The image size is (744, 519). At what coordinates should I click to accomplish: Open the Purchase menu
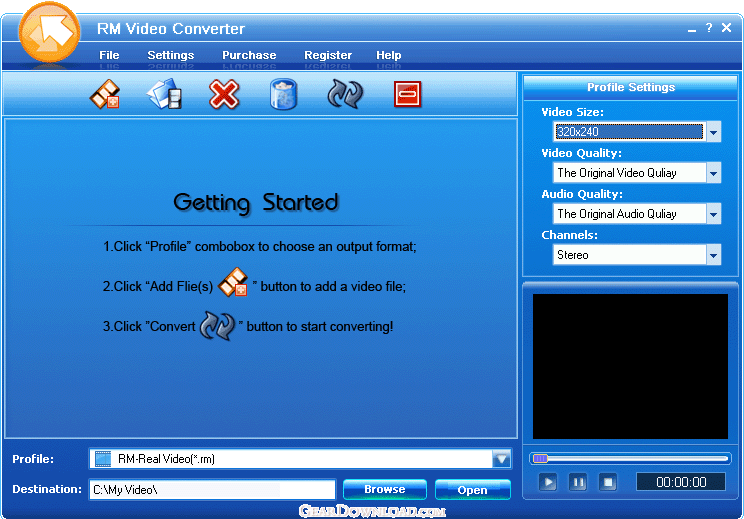[249, 55]
